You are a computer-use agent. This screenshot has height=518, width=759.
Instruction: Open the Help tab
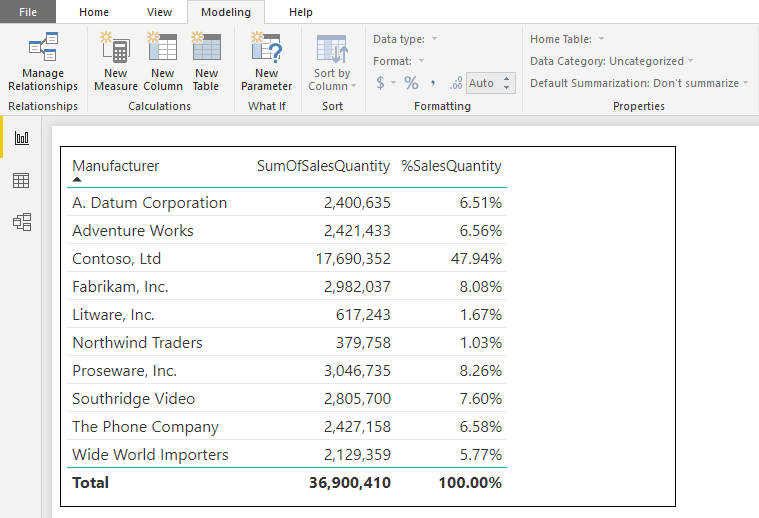(301, 12)
